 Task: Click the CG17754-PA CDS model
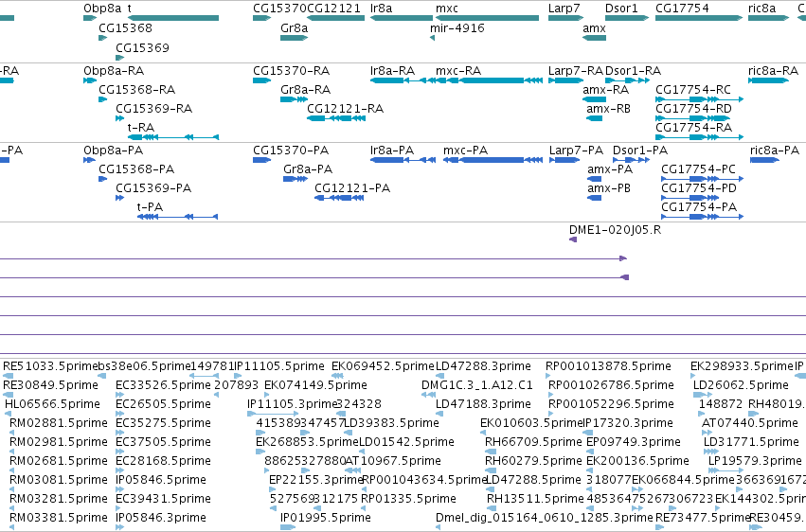702,217
